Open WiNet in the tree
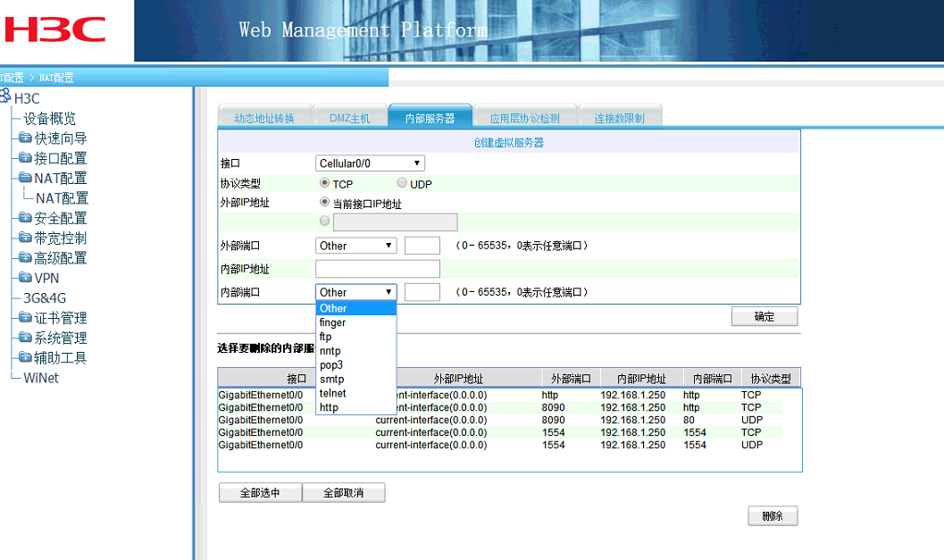 41,378
